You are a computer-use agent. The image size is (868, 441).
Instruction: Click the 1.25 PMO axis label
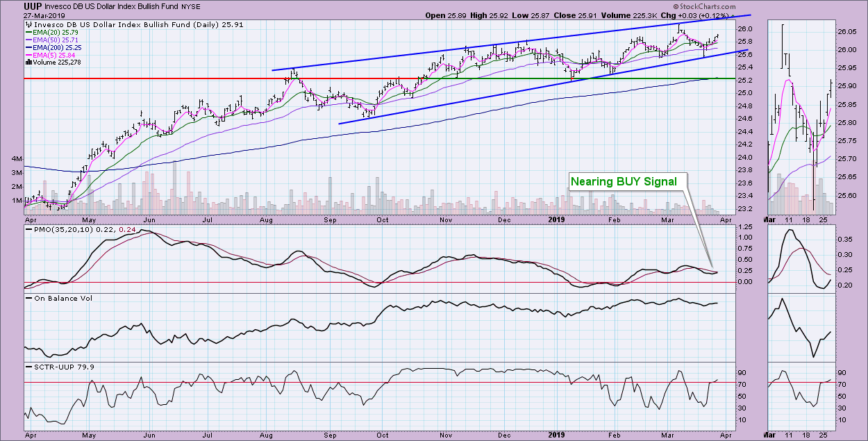pyautogui.click(x=746, y=228)
